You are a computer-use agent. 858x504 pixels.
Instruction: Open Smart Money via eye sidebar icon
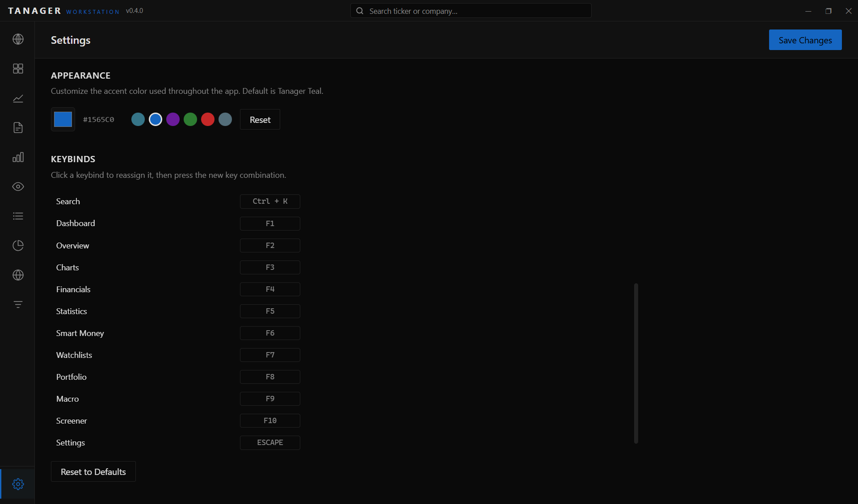tap(18, 187)
